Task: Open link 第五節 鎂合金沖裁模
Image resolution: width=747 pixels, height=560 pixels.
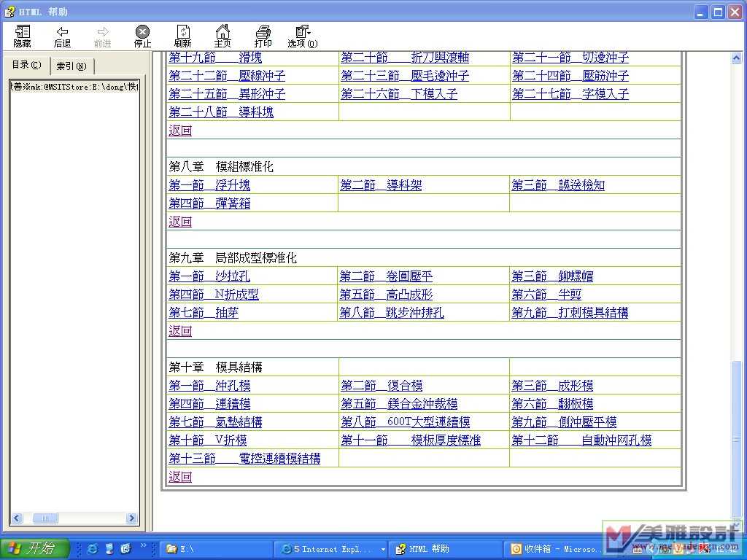Action: pyautogui.click(x=399, y=404)
